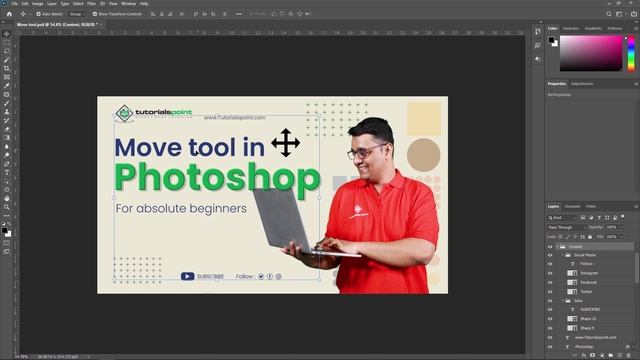Viewport: 640px width, 360px height.
Task: Click the Layers panel vertical scrollbar
Action: 637,267
